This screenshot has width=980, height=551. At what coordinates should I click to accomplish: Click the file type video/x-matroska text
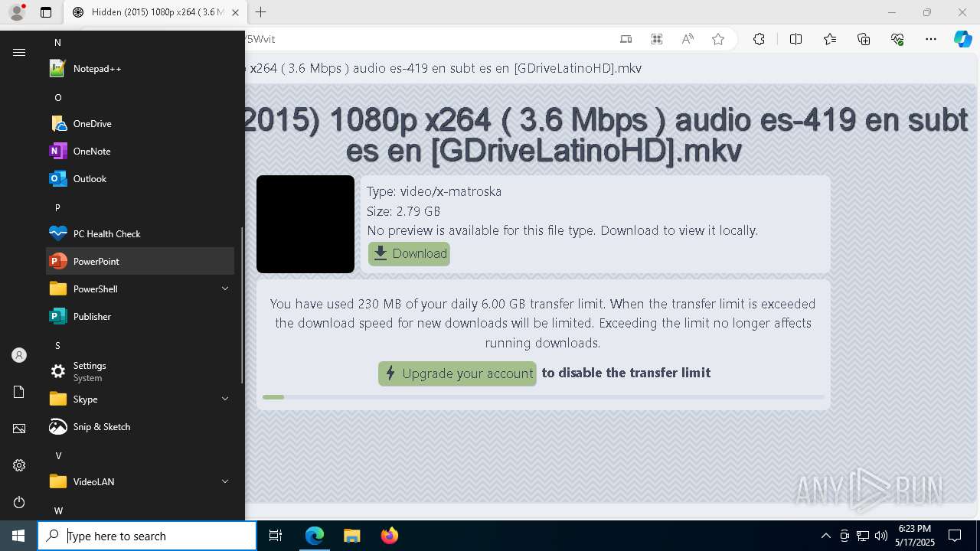click(434, 191)
